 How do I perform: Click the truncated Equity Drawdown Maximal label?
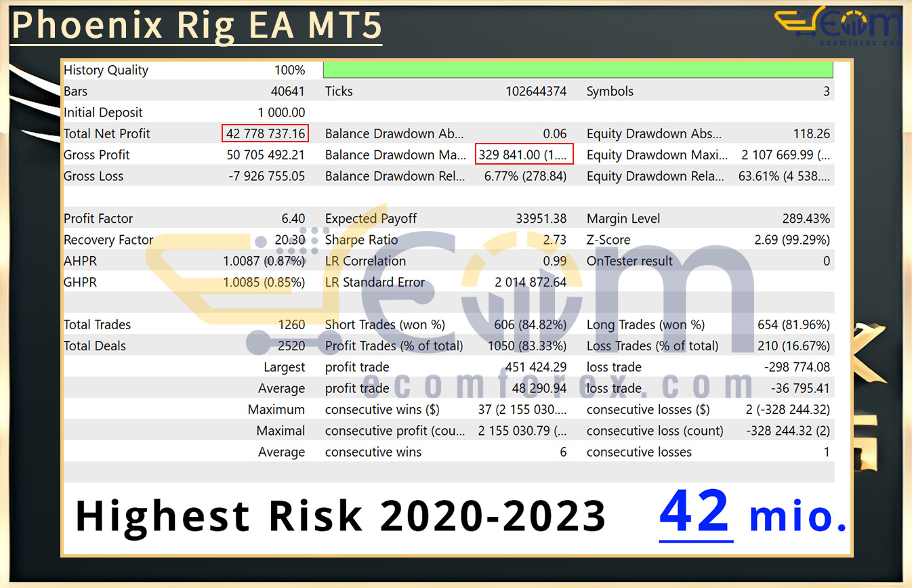click(x=655, y=154)
